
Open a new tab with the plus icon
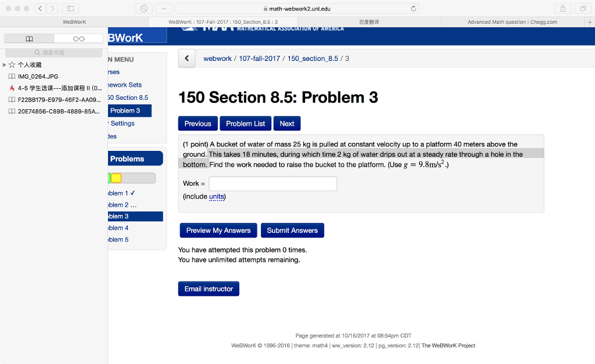click(x=590, y=21)
